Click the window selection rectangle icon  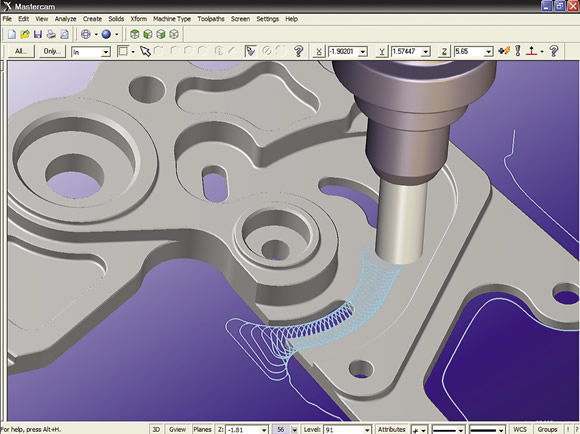pos(122,51)
